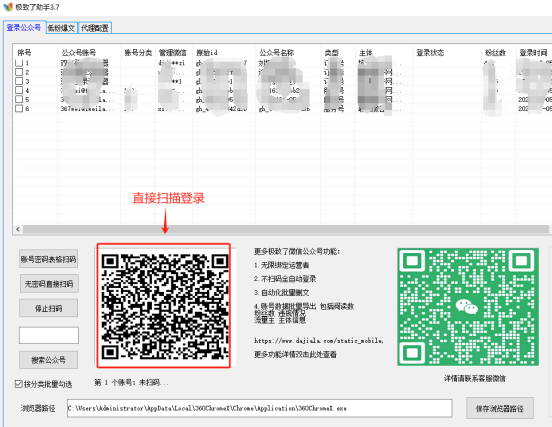Click the 公众号账号 column header
This screenshot has height=427, width=552.
point(79,53)
